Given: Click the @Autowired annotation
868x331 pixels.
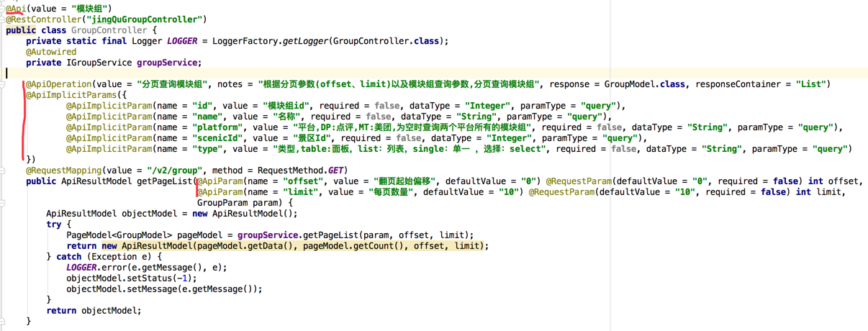Looking at the screenshot, I should 51,52.
